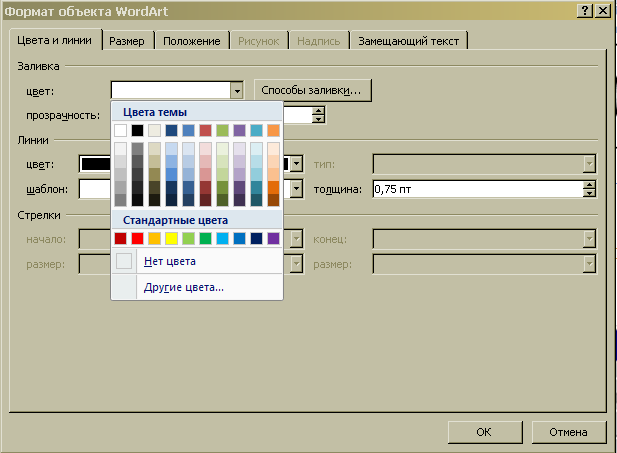Choose darkest olive green shade swatch
The height and width of the screenshot is (453, 617).
pos(222,200)
